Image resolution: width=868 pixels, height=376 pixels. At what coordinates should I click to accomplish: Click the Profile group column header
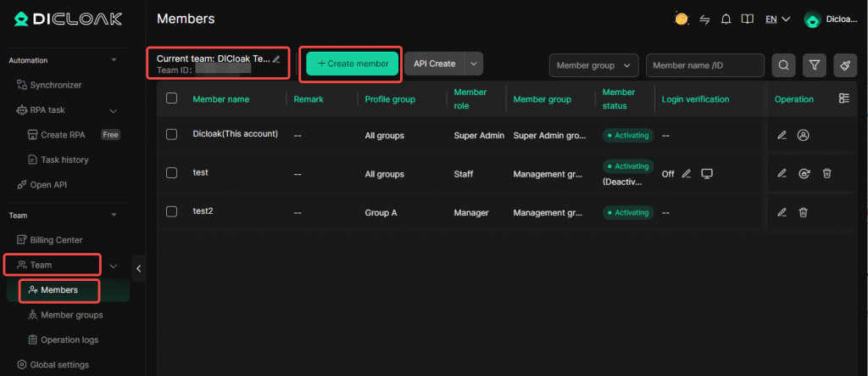390,99
